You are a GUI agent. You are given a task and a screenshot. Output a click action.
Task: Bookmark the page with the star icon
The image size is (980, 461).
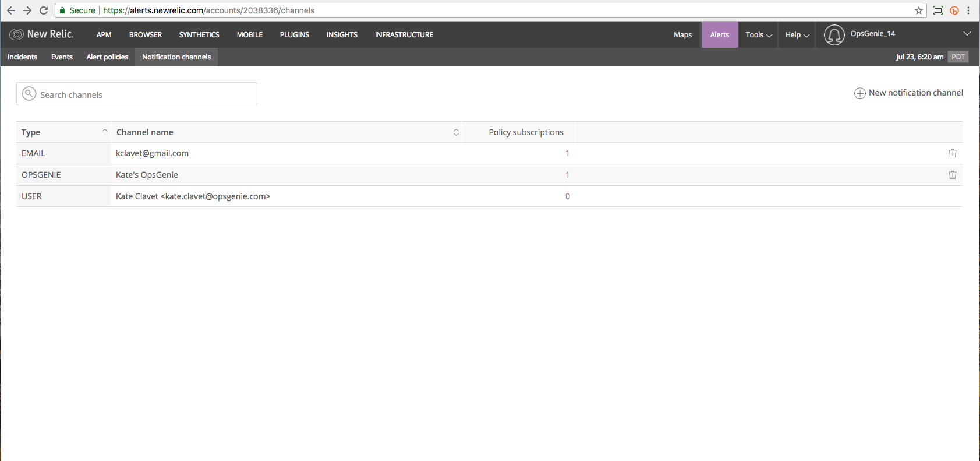[919, 10]
